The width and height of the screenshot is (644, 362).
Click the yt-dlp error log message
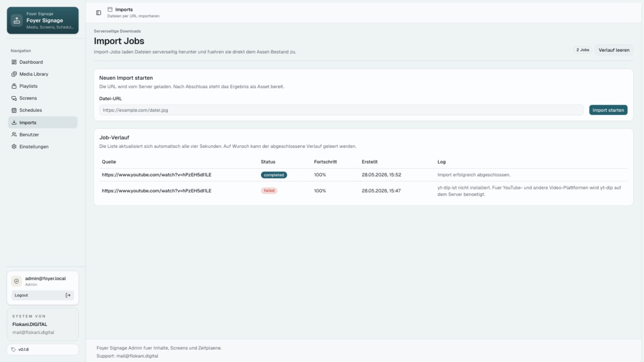click(529, 191)
